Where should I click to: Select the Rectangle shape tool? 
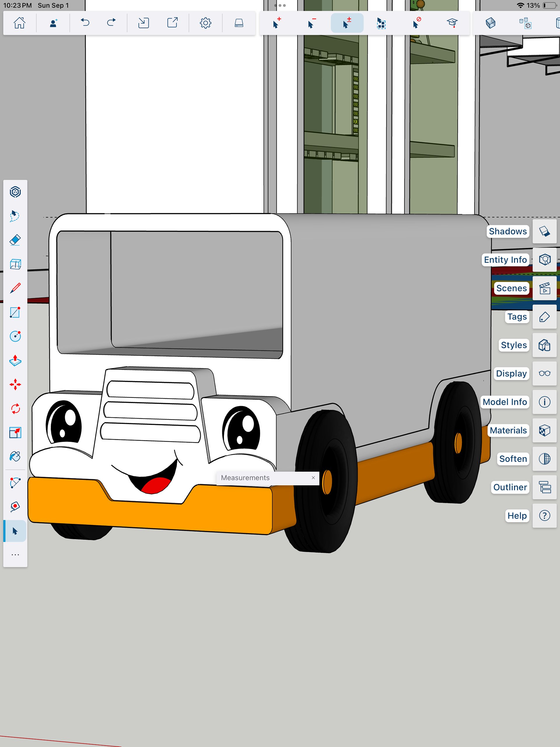tap(15, 312)
